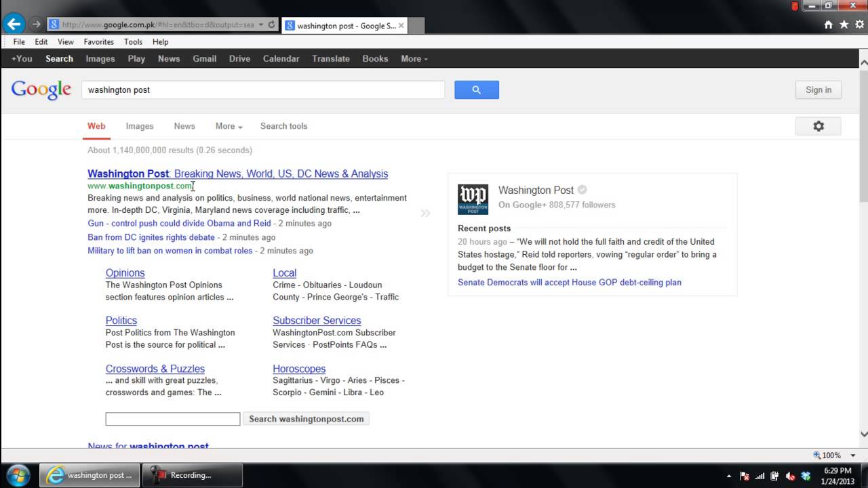The image size is (868, 488).
Task: Click the browser Forward arrow button
Action: pyautogui.click(x=36, y=24)
